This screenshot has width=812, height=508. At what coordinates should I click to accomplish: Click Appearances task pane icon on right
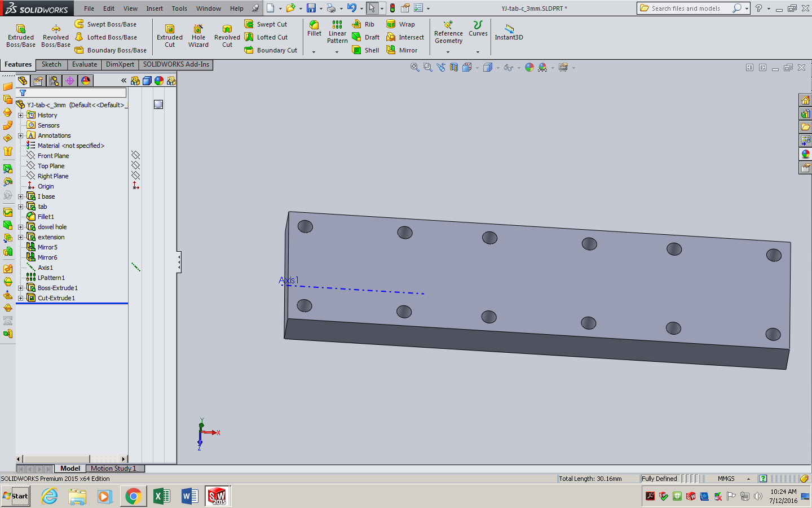[805, 154]
